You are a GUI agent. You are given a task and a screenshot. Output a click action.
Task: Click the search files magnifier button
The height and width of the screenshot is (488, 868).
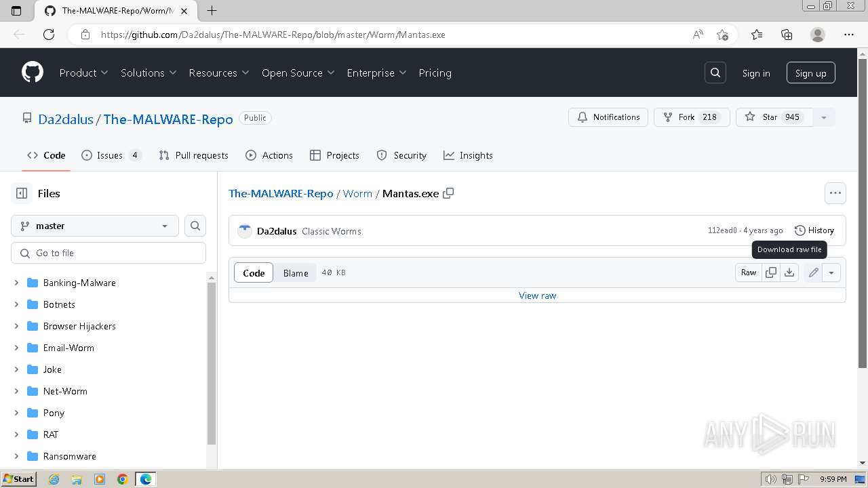tap(195, 226)
